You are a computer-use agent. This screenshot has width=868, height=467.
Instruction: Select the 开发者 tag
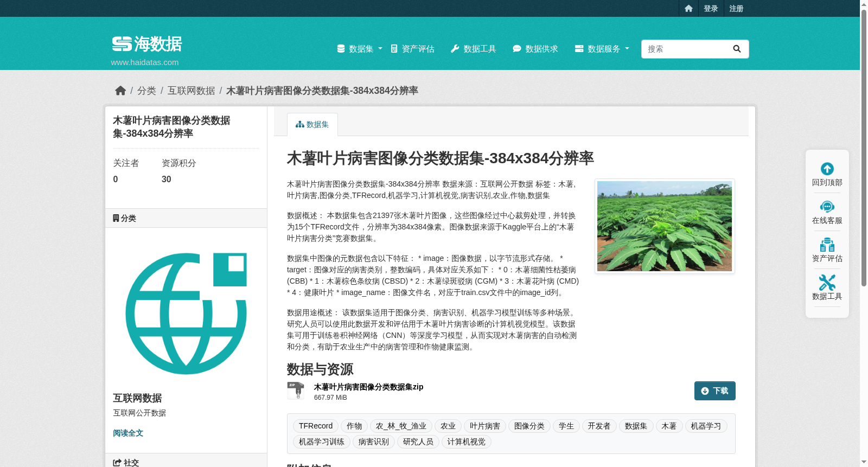[x=599, y=426]
